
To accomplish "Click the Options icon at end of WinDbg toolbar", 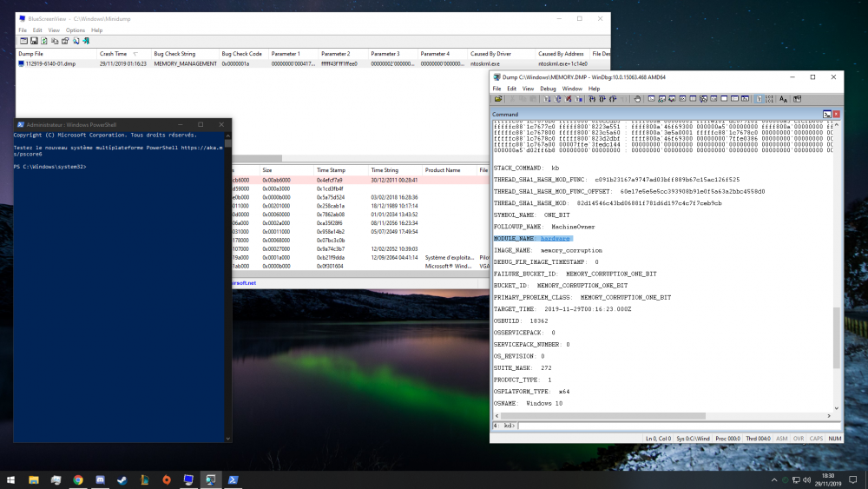I will [x=797, y=99].
